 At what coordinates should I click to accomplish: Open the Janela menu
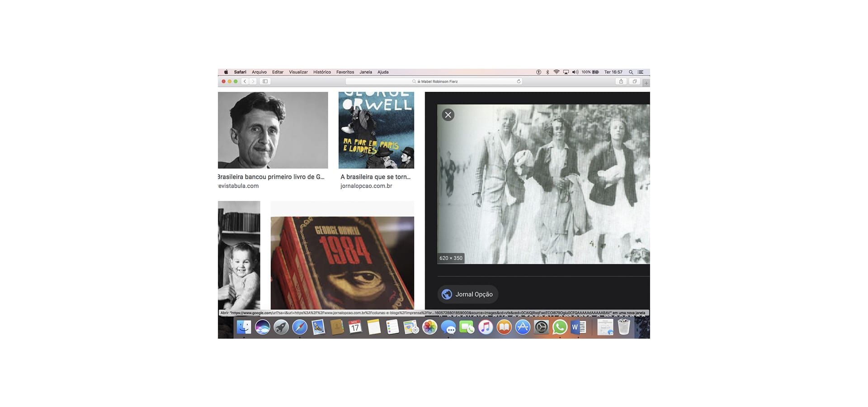(x=366, y=72)
